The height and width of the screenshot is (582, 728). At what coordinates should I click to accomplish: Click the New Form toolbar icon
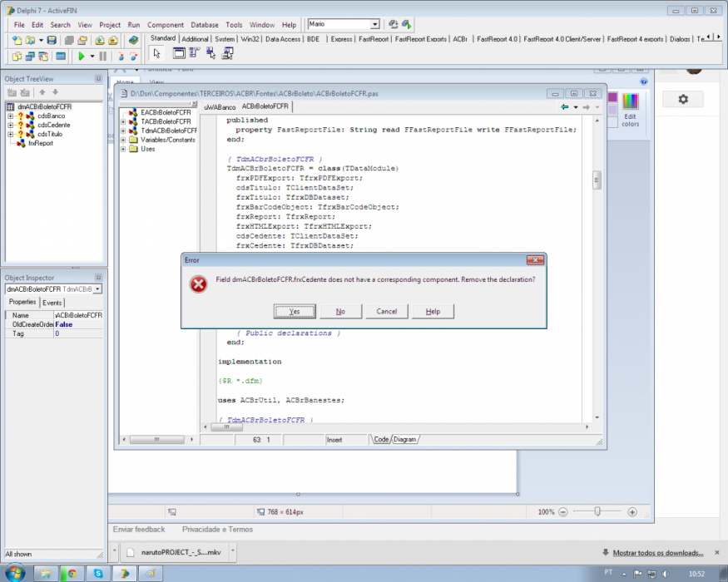(x=61, y=57)
